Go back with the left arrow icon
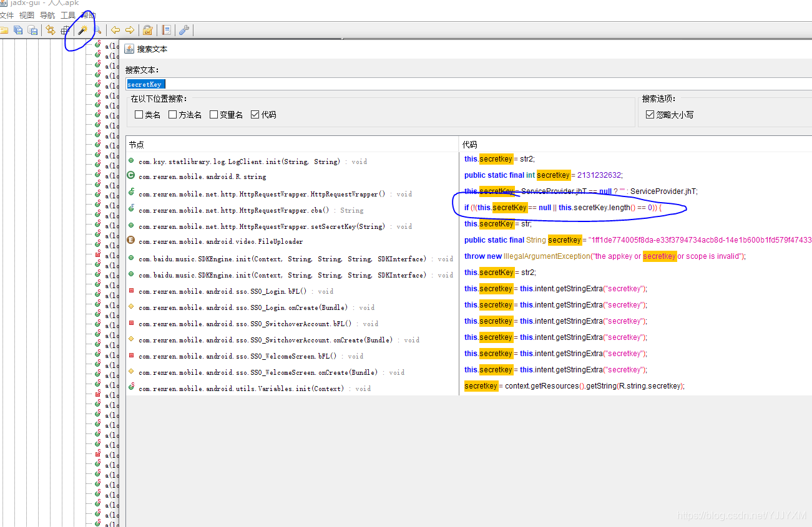 115,30
